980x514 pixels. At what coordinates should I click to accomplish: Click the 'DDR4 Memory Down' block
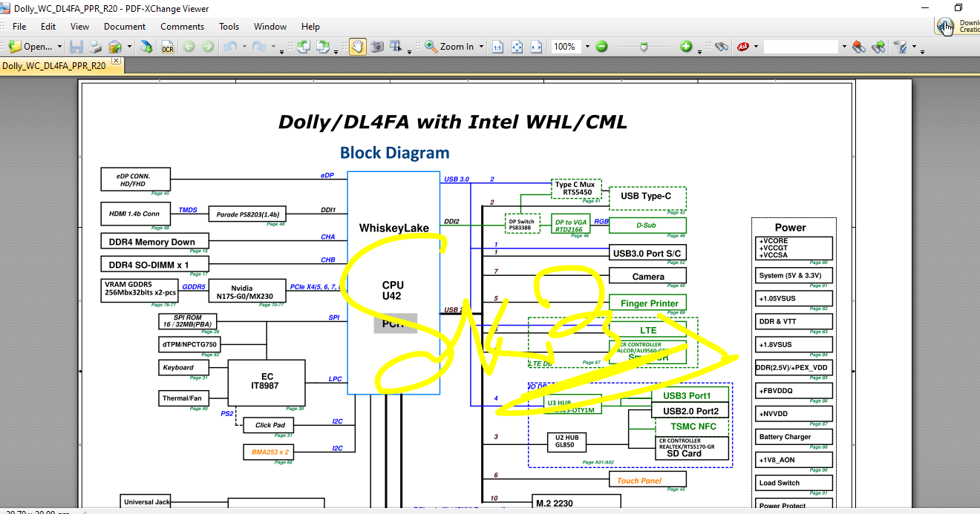tap(154, 241)
